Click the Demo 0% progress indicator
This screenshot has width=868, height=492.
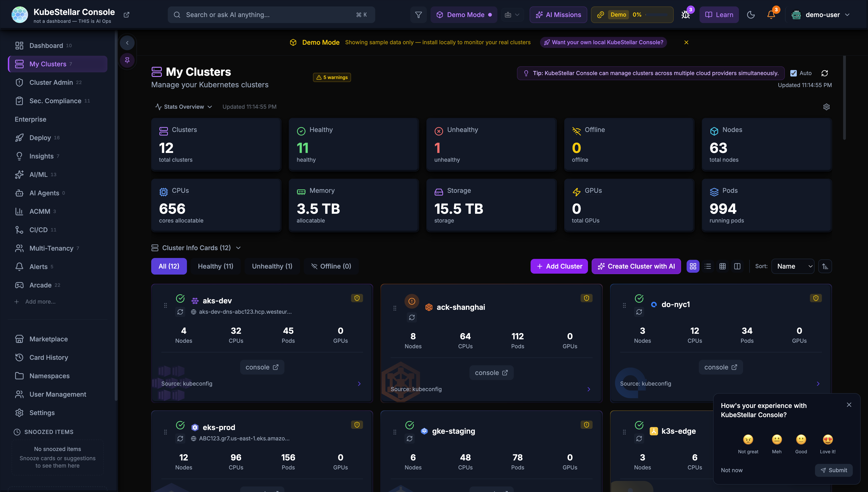[632, 15]
